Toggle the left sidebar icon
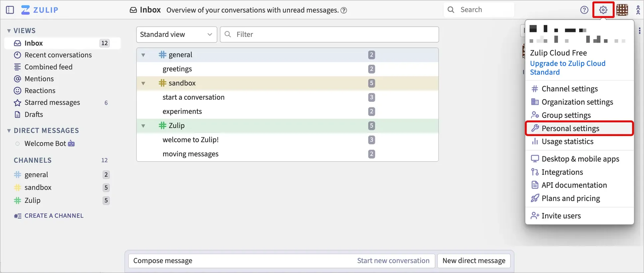The height and width of the screenshot is (273, 644). click(10, 10)
